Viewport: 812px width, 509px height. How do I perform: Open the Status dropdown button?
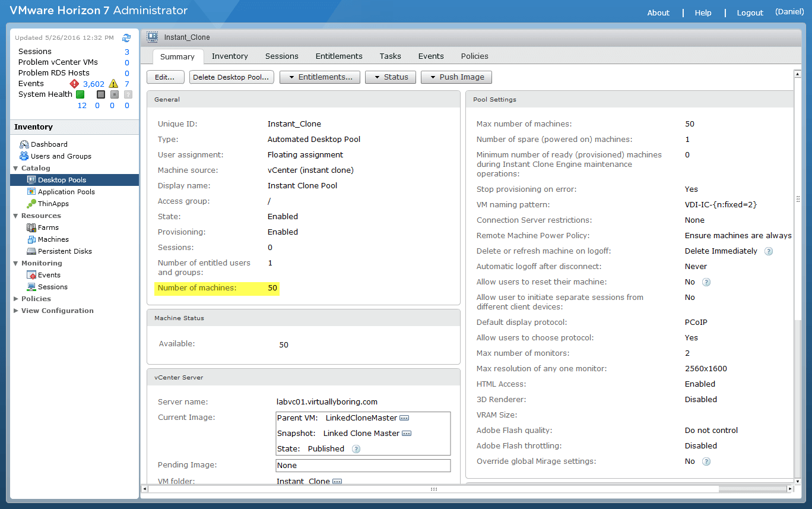point(391,77)
